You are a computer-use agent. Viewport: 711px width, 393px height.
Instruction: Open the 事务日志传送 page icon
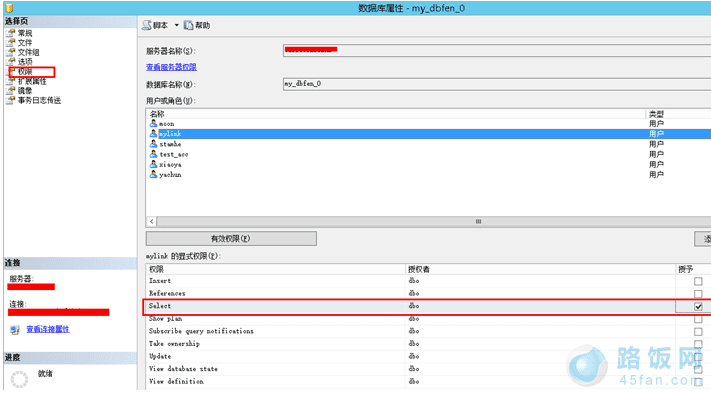click(x=10, y=100)
